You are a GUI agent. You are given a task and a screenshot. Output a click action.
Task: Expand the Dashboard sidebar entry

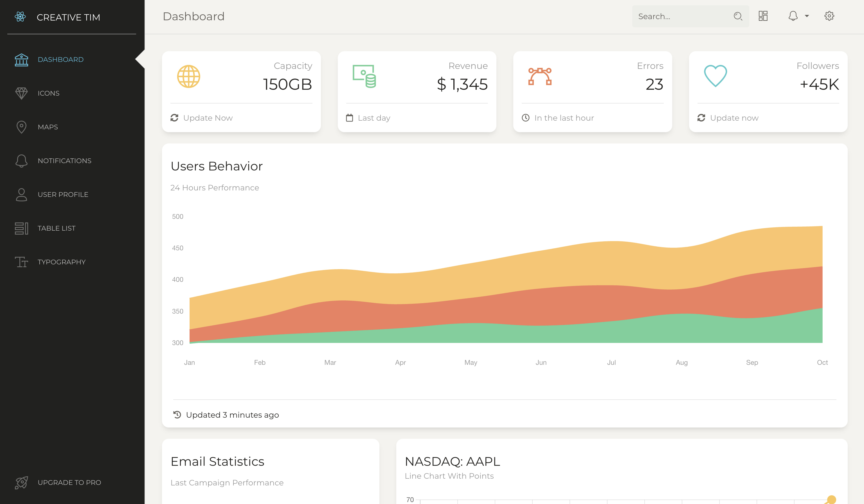pyautogui.click(x=60, y=59)
